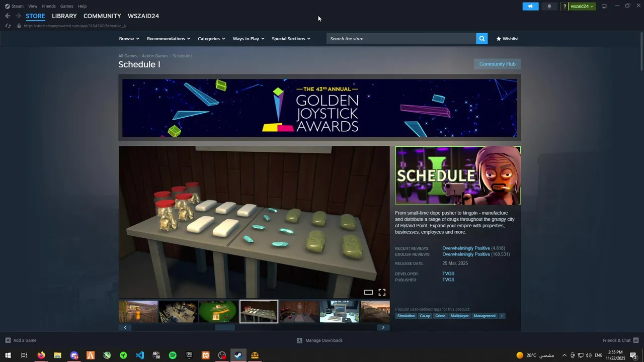Image resolution: width=644 pixels, height=362 pixels.
Task: Click the question mark help icon
Action: pos(565,6)
